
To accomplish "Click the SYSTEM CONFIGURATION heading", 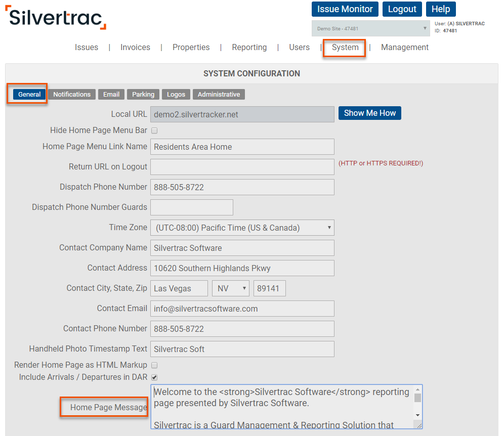I will point(251,73).
